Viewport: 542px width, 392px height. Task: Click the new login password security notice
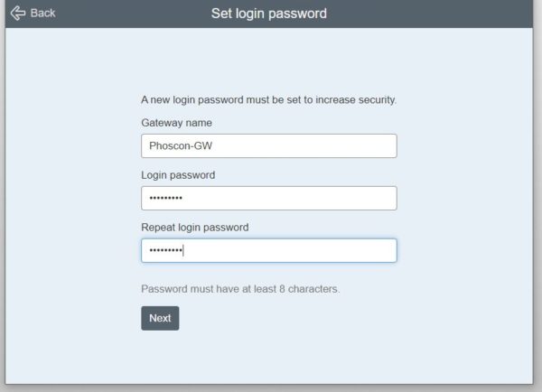pyautogui.click(x=268, y=100)
